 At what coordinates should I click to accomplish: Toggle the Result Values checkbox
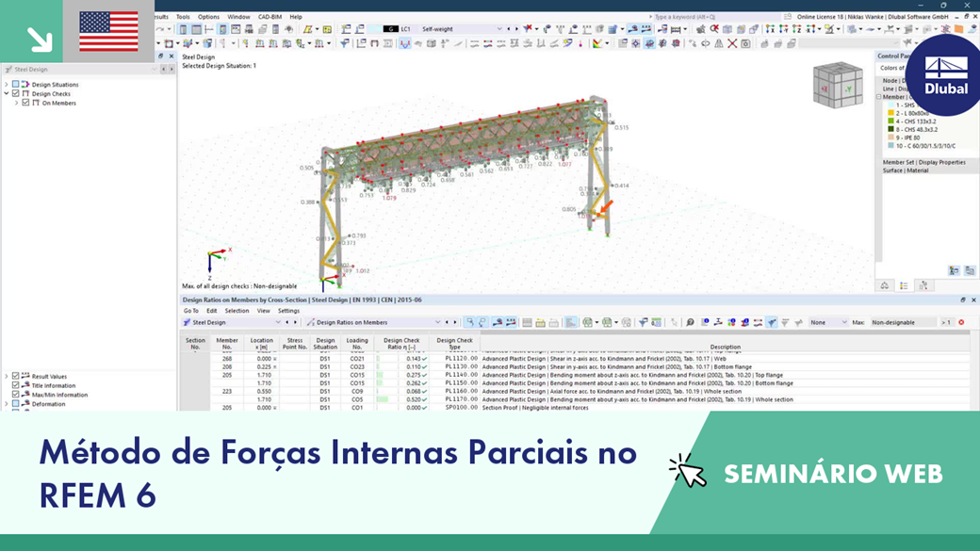point(16,376)
